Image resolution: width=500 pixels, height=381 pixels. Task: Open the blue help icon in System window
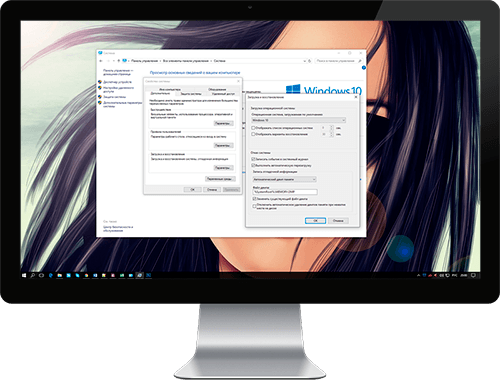tap(364, 68)
